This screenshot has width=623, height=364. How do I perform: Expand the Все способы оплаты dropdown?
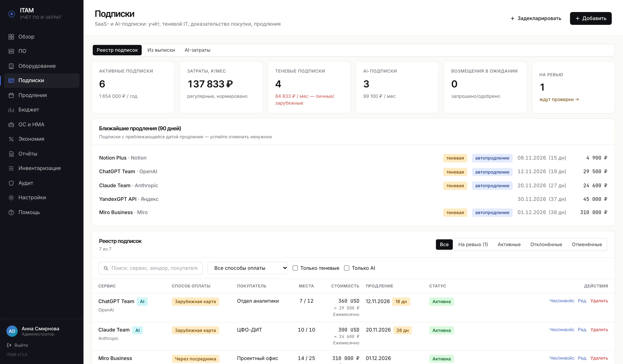[247, 268]
